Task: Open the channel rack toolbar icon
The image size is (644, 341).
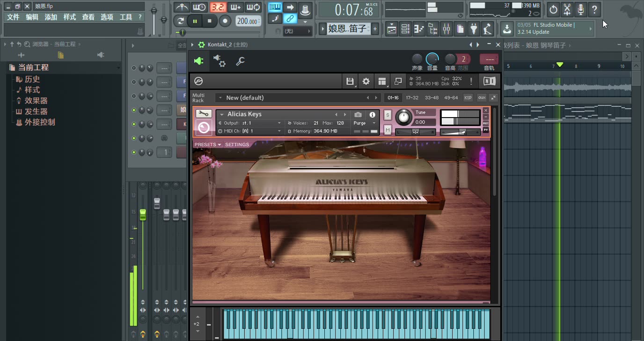Action: pos(405,29)
